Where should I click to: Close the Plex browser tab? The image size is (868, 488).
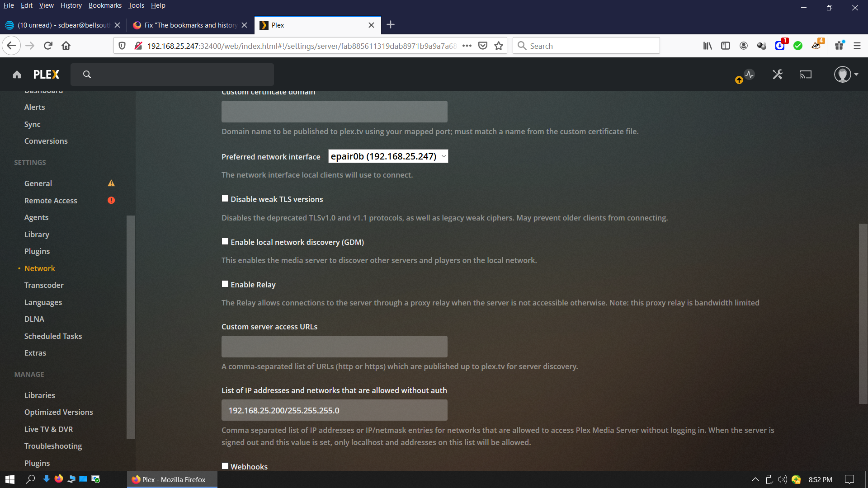click(371, 25)
